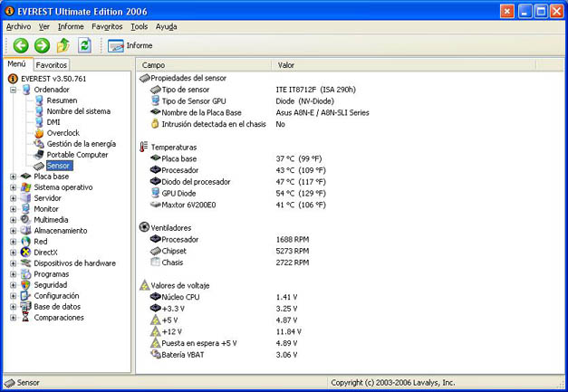Click the Multimedia speaker icon
The height and width of the screenshot is (392, 568).
25,220
